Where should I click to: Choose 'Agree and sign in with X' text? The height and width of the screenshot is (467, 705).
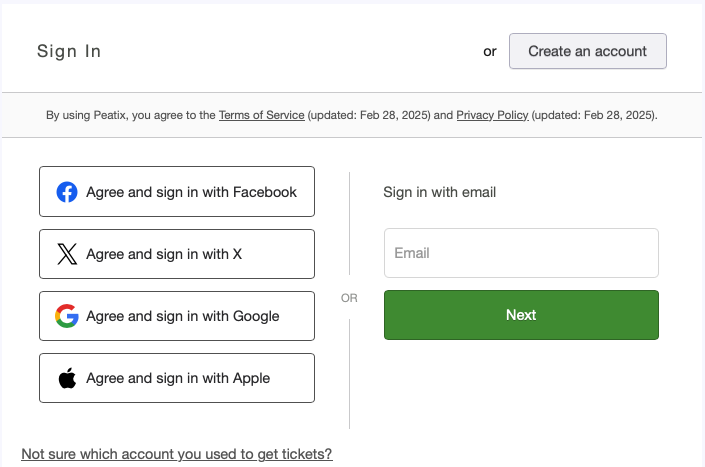tap(164, 254)
